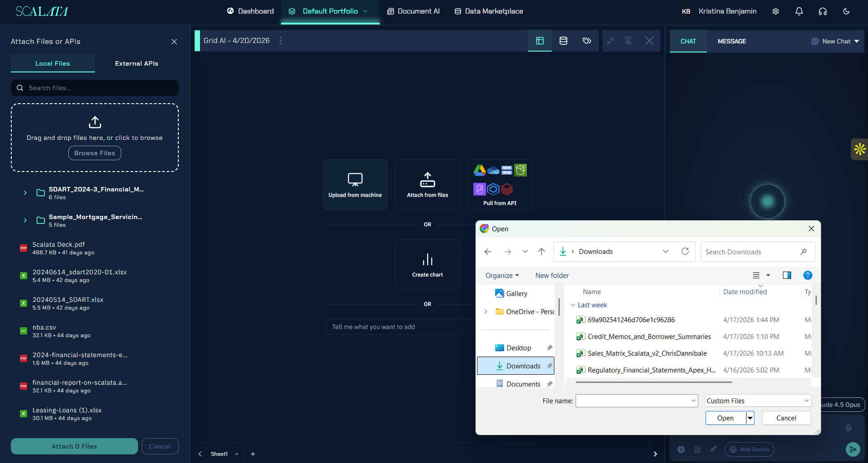Open the Sheet1 dropdown chevron
868x463 pixels.
(x=237, y=454)
